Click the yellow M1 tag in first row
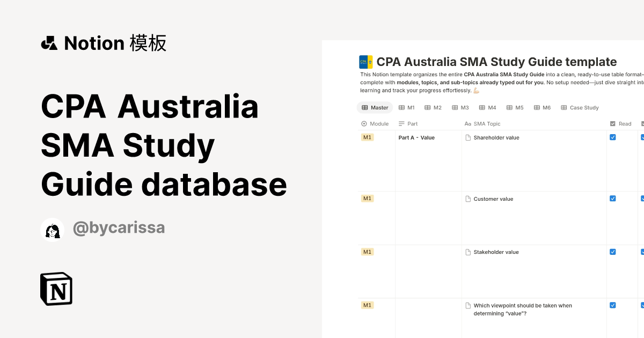This screenshot has height=338, width=644. (x=367, y=137)
